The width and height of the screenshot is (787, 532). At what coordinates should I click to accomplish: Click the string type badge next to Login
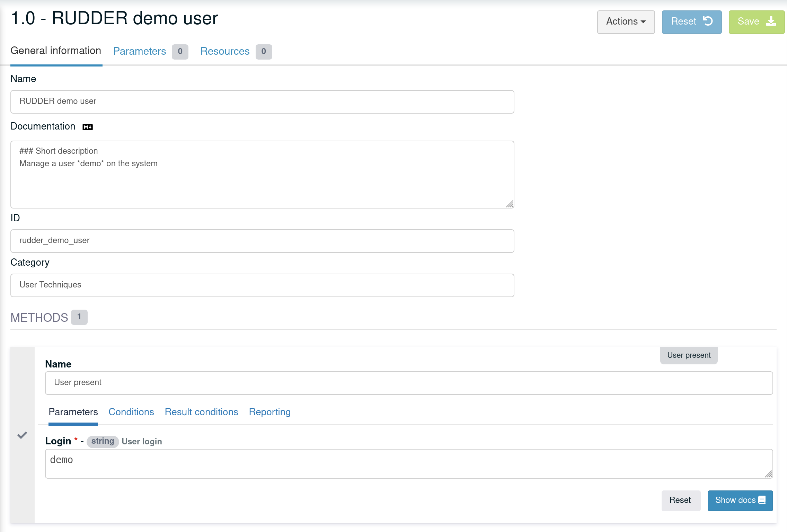(103, 441)
